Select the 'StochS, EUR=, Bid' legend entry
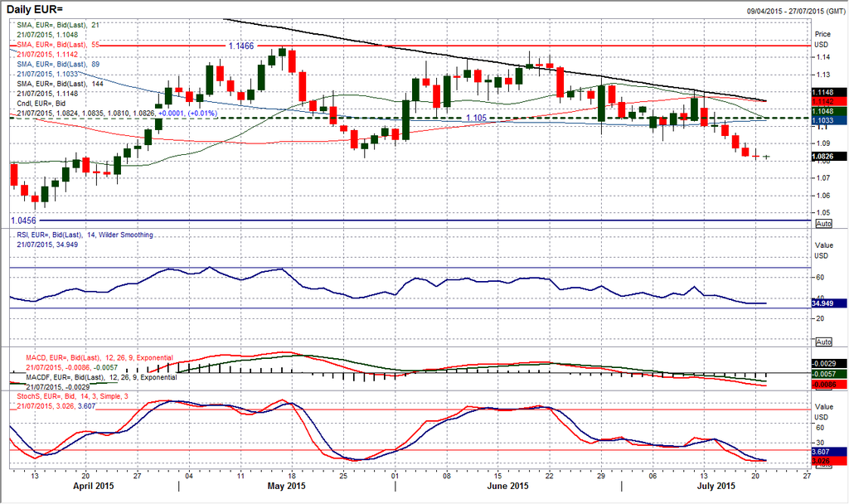 tap(73, 396)
